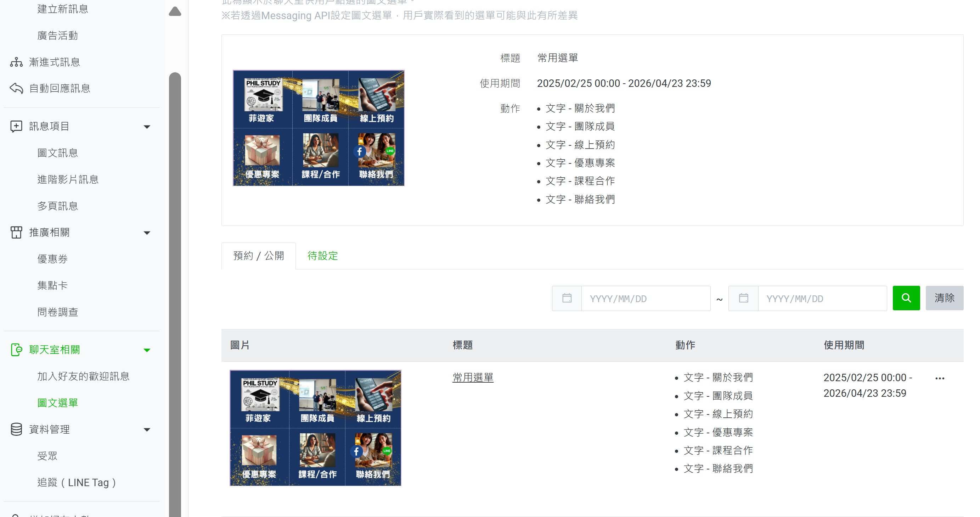Image resolution: width=980 pixels, height=517 pixels.
Task: Click the 常用選單 title in summary card
Action: point(558,58)
